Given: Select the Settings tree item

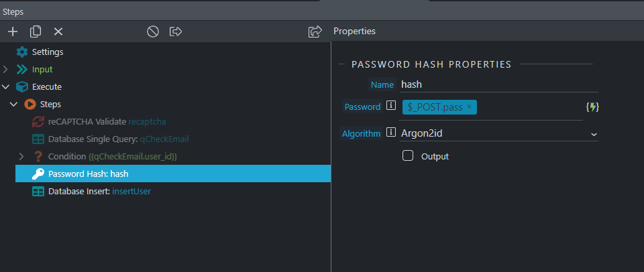Looking at the screenshot, I should [x=47, y=52].
